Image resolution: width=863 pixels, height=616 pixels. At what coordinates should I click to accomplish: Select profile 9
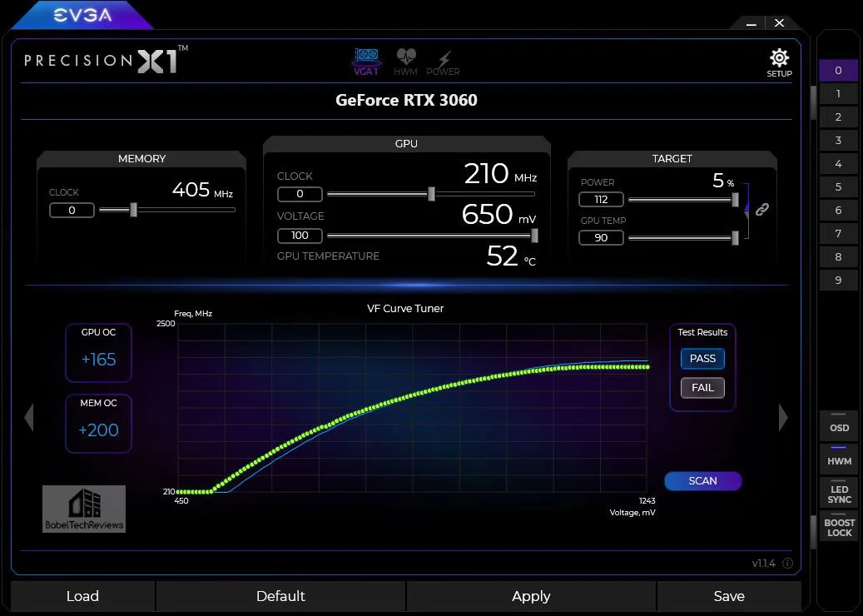pyautogui.click(x=838, y=280)
